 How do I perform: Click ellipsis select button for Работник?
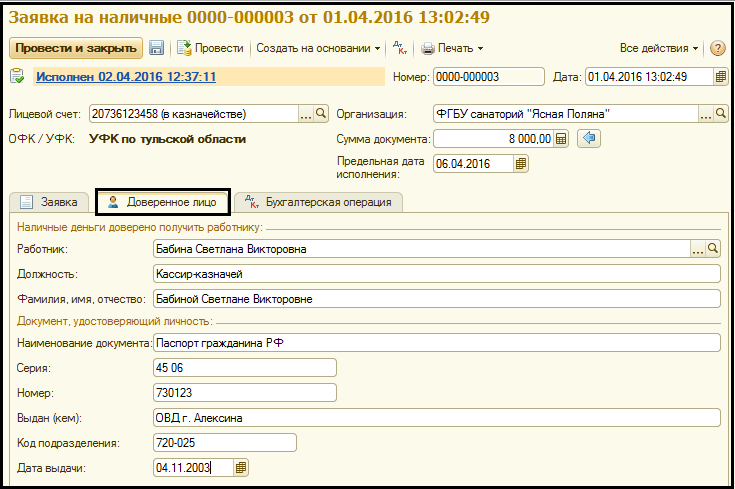tap(698, 249)
